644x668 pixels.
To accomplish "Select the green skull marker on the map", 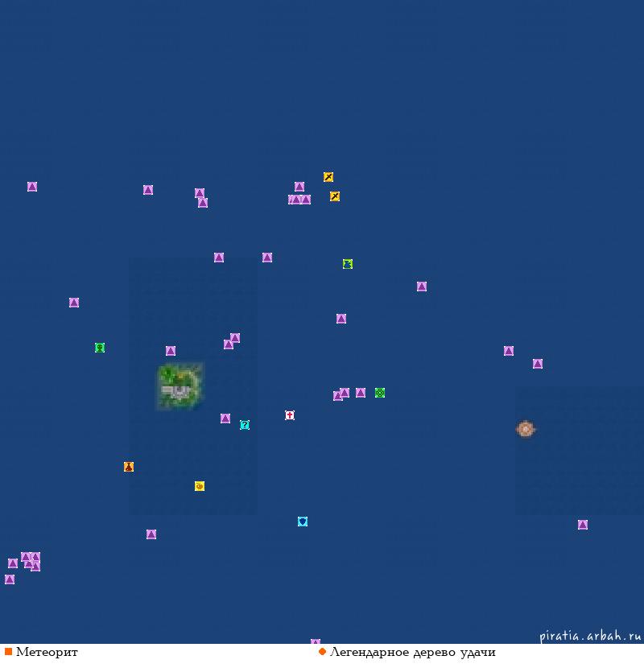I will [x=100, y=348].
